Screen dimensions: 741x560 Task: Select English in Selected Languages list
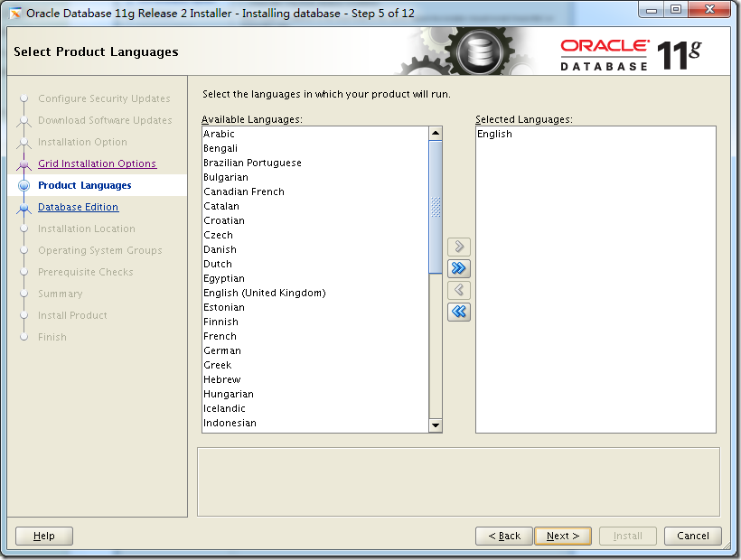point(596,134)
